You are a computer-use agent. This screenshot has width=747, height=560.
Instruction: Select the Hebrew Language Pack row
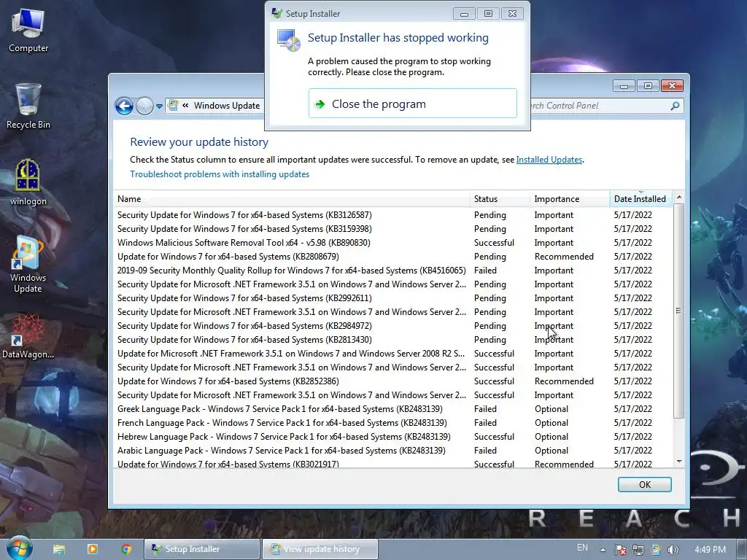(x=393, y=436)
